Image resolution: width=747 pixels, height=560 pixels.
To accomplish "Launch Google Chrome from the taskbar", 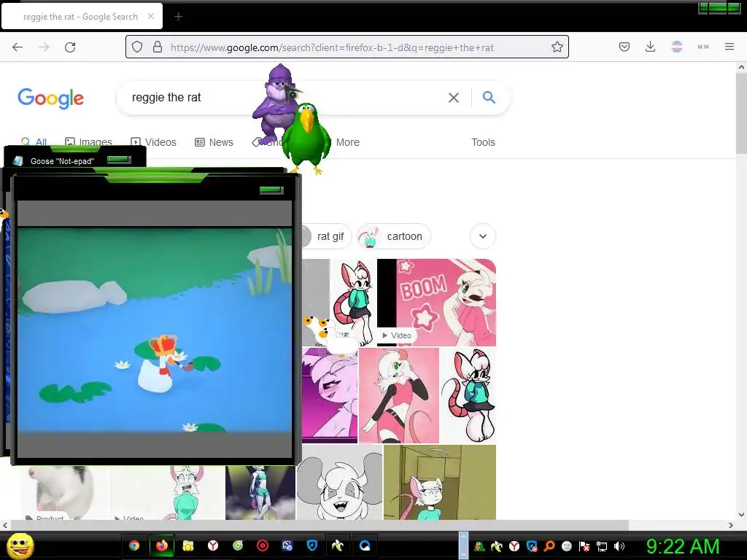I will tap(134, 545).
